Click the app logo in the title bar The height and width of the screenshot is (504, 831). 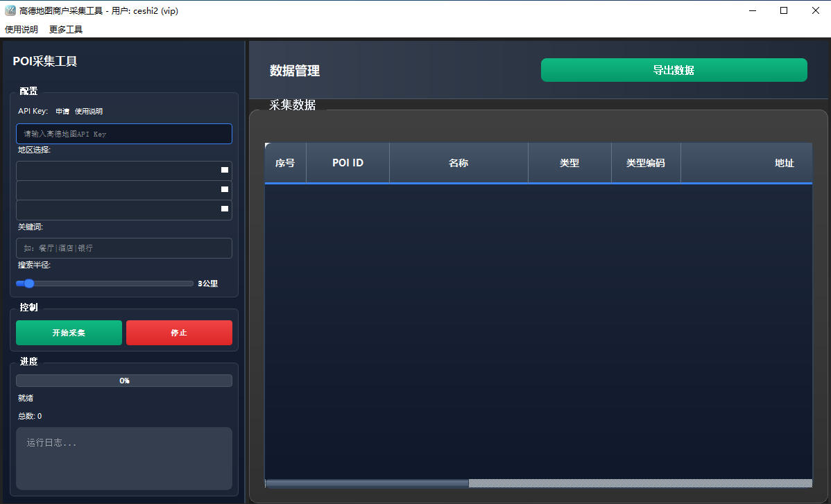[x=10, y=10]
